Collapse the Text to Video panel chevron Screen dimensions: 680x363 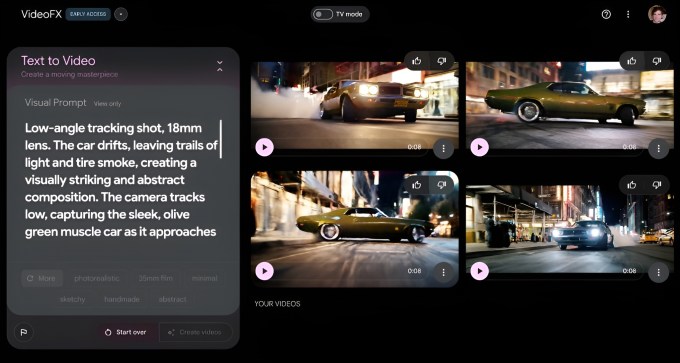220,65
